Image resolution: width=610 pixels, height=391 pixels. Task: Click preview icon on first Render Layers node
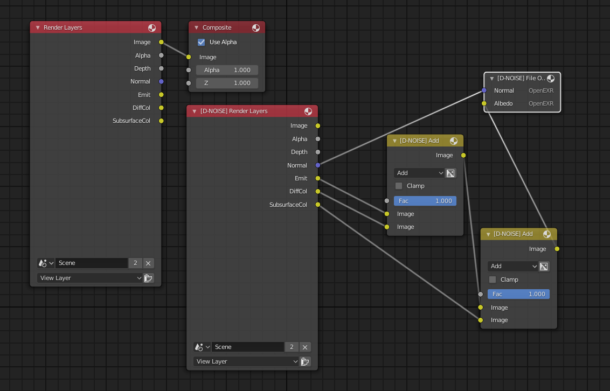152,28
